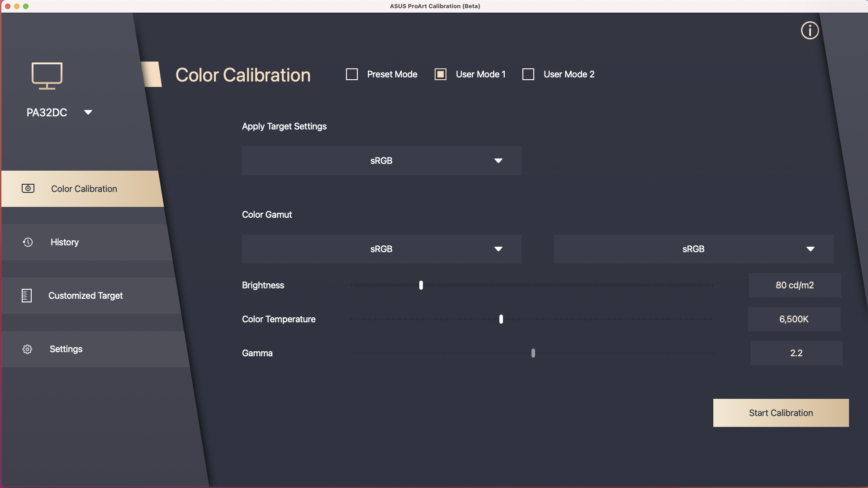The image size is (868, 488).
Task: Open the Customized Target sidebar tab
Action: click(91, 296)
